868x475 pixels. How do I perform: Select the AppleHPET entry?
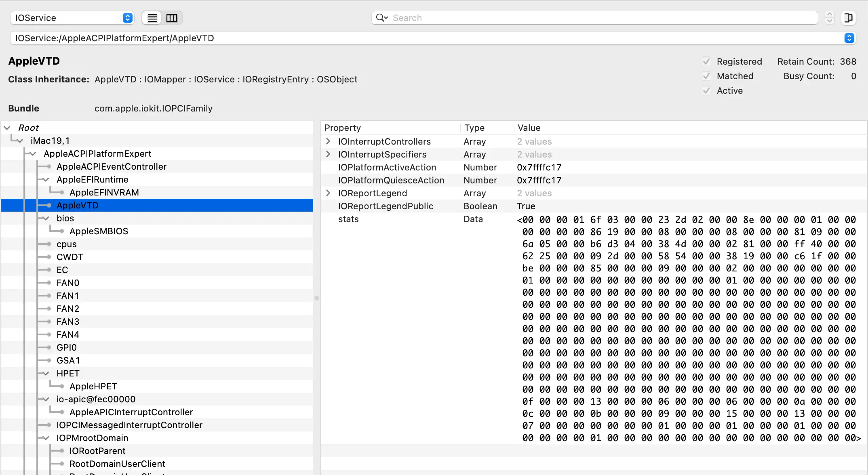(x=93, y=386)
